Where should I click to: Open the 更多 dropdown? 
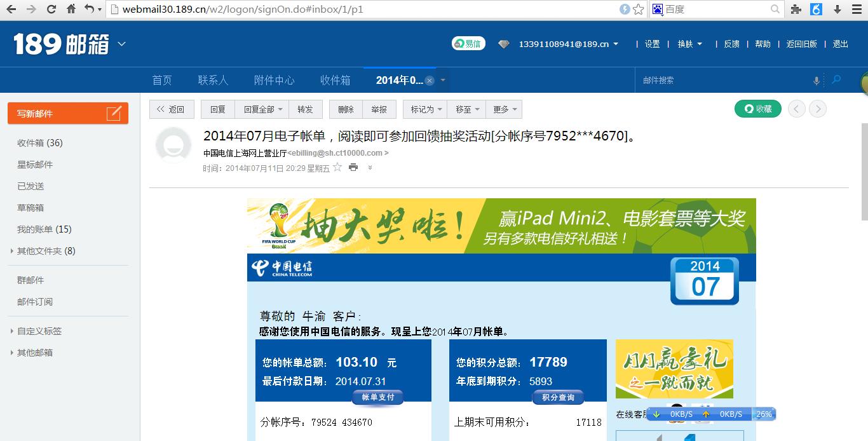(504, 109)
